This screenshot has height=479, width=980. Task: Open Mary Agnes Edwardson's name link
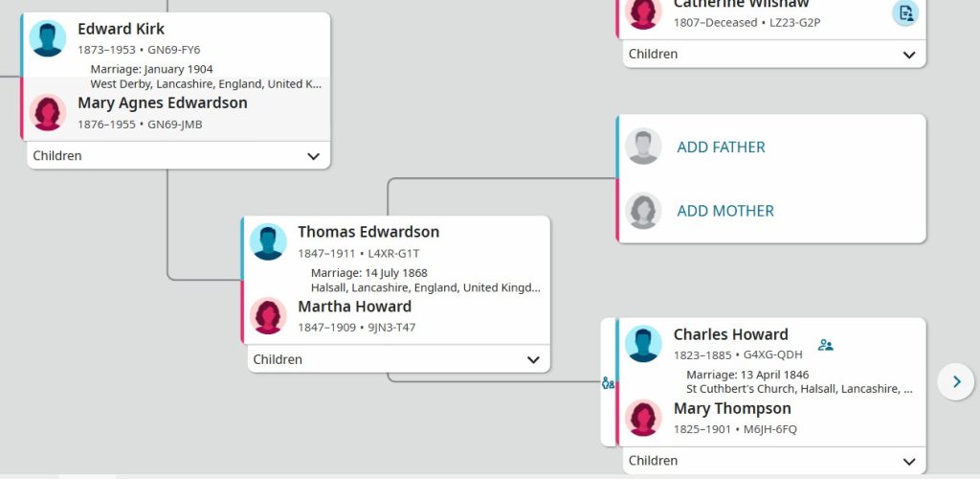pos(163,103)
